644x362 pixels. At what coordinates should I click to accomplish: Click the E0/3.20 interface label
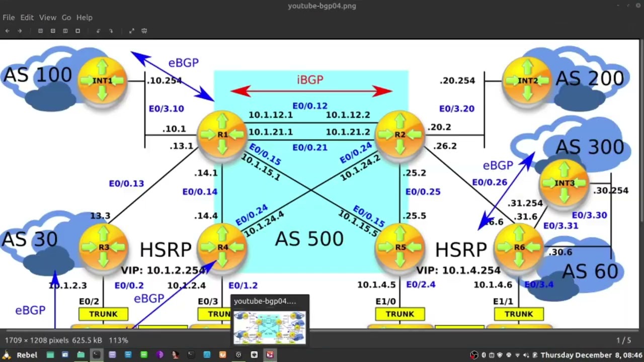[x=457, y=109]
